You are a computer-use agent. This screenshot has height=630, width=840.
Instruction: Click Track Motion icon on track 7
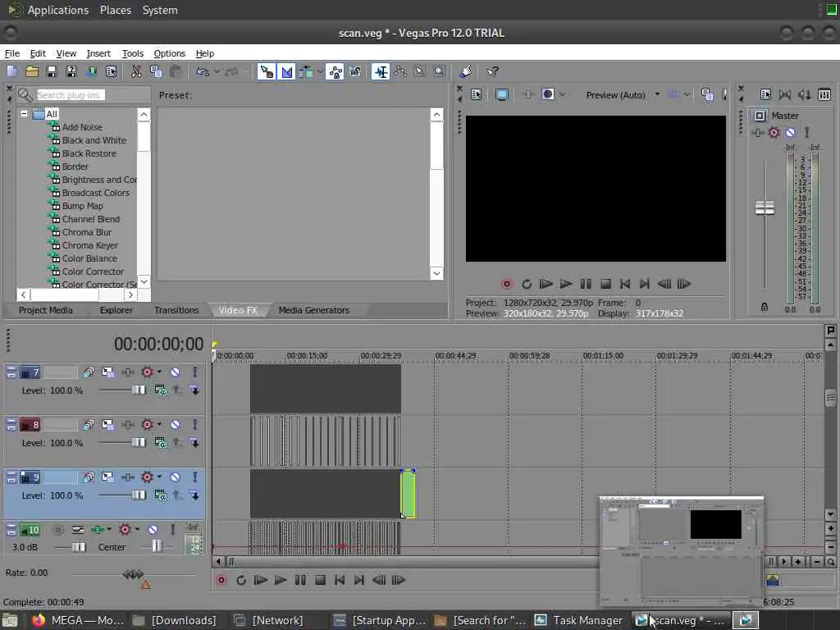[x=107, y=372]
